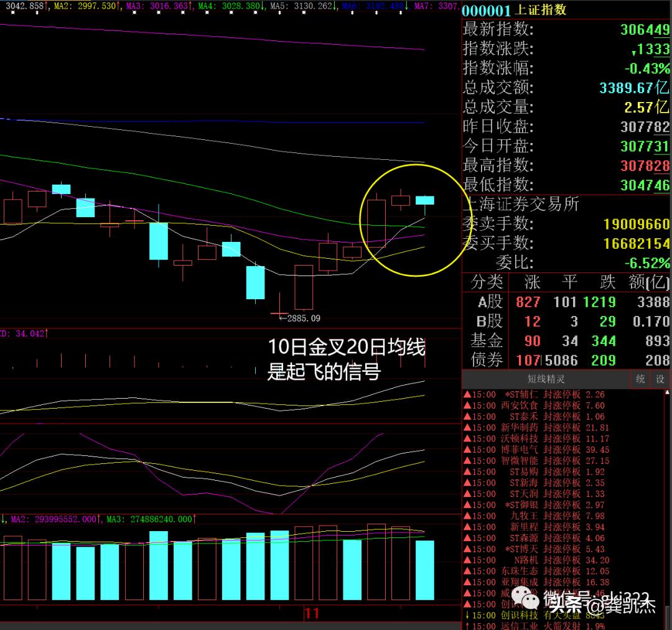
Task: Click the 指数涨幅 value -0.43%
Action: 646,68
